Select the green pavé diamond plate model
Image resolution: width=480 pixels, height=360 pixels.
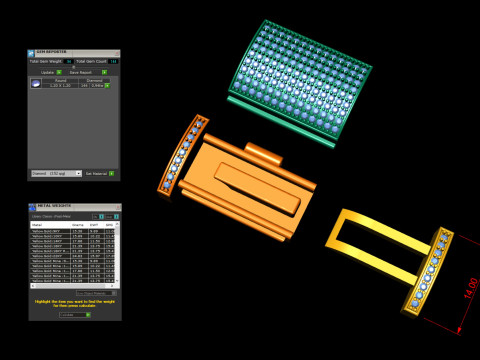(300, 80)
